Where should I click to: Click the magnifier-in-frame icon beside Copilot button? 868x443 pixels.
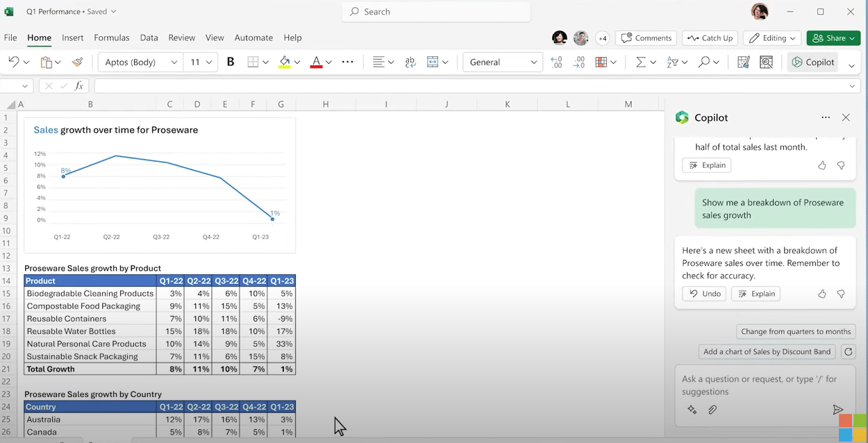coord(767,62)
